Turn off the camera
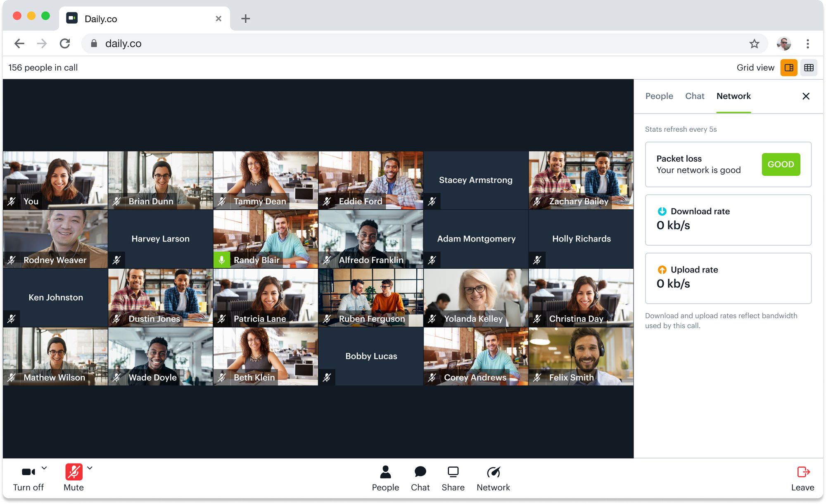Viewport: 826px width, 504px height. point(28,478)
